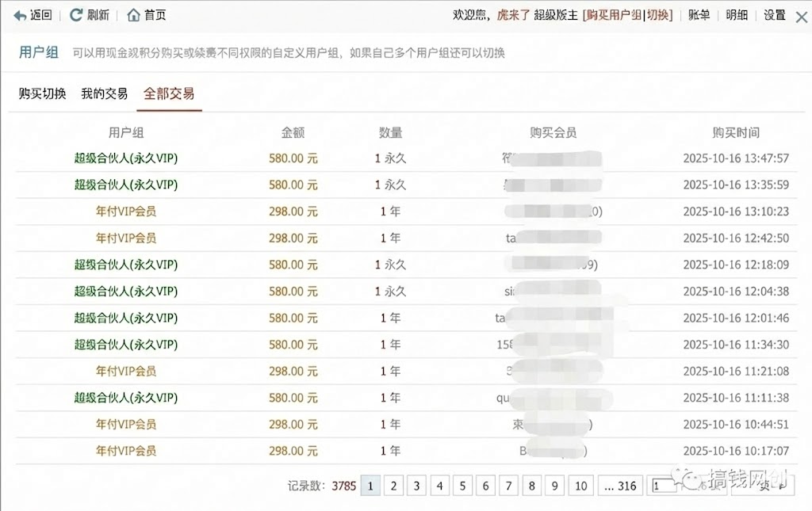This screenshot has height=511, width=812.
Task: Click 超级合伙人(永久VIP) in the first row
Action: click(x=126, y=158)
